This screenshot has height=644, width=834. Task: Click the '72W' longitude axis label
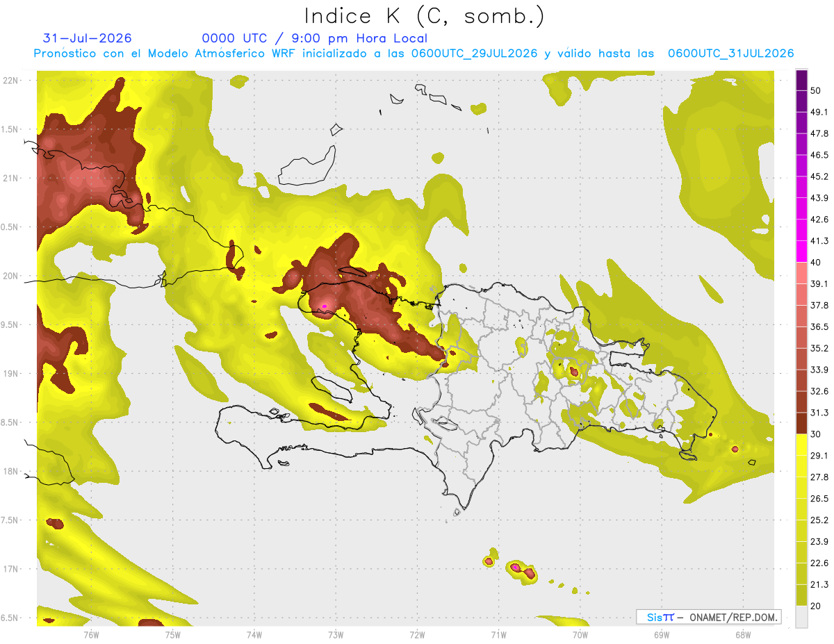[x=417, y=634]
